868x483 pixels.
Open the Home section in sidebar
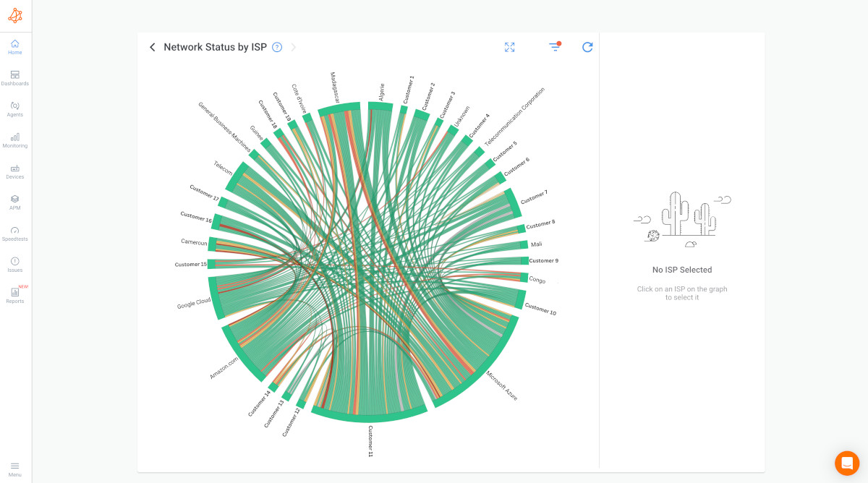click(x=14, y=47)
